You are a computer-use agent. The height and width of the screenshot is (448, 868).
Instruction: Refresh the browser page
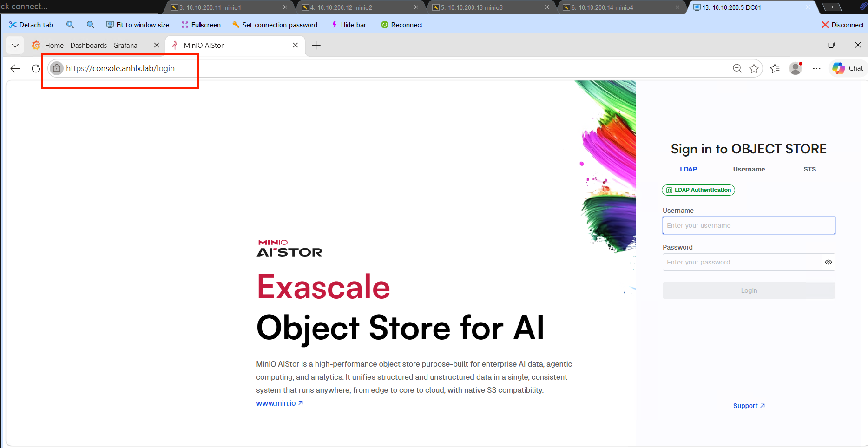[x=36, y=69]
